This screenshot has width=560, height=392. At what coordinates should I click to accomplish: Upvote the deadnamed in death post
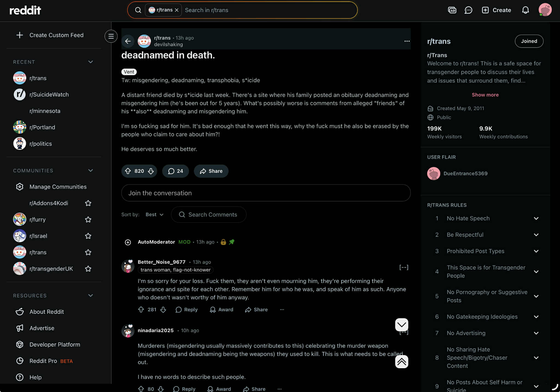tap(128, 171)
